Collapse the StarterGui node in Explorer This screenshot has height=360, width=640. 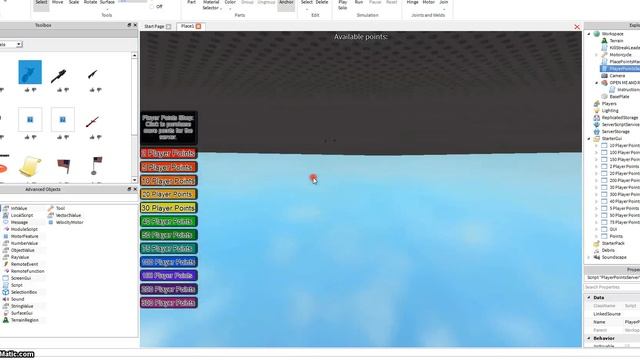(x=589, y=139)
